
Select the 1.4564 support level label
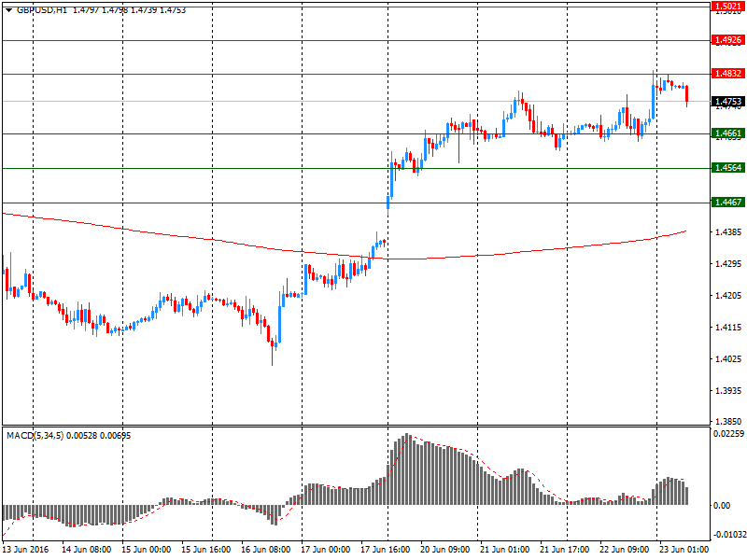click(x=728, y=168)
